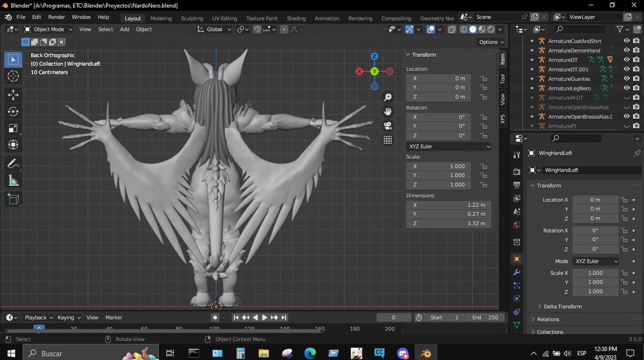Open Global transform orientation dropdown

214,30
